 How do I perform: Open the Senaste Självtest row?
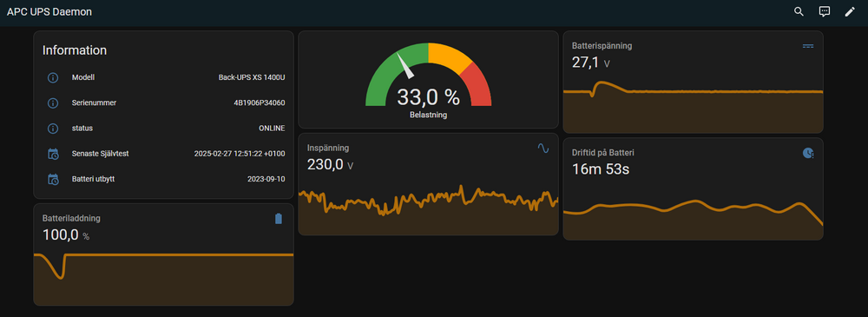tap(163, 154)
